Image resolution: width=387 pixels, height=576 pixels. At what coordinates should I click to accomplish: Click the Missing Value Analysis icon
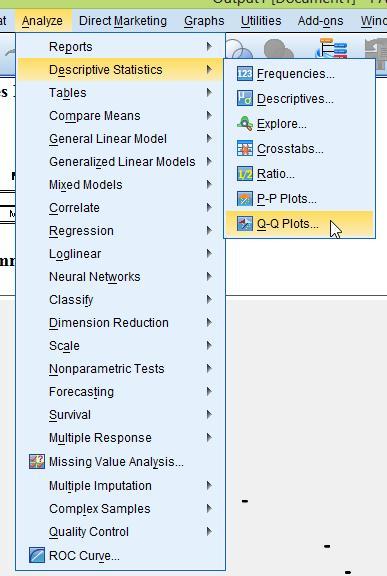tap(37, 462)
